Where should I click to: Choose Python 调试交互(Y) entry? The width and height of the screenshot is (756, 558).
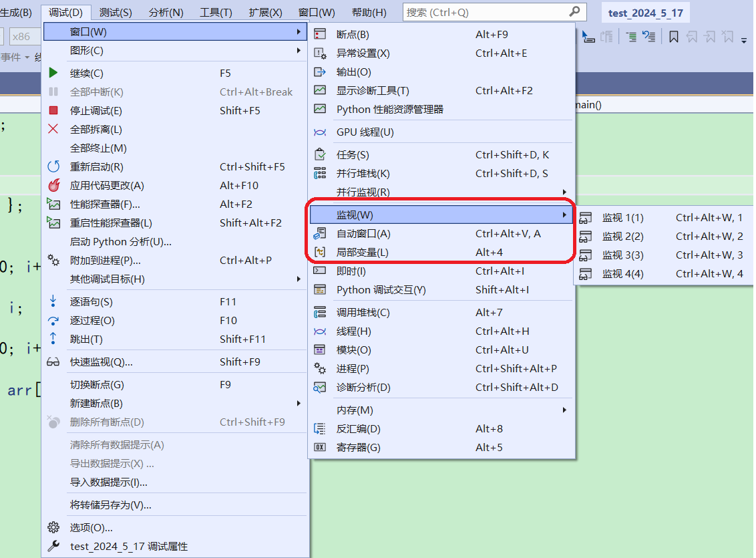441,290
